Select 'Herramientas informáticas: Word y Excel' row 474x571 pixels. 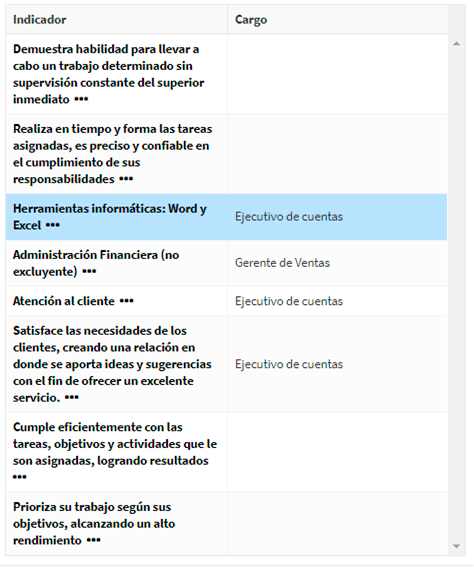226,217
